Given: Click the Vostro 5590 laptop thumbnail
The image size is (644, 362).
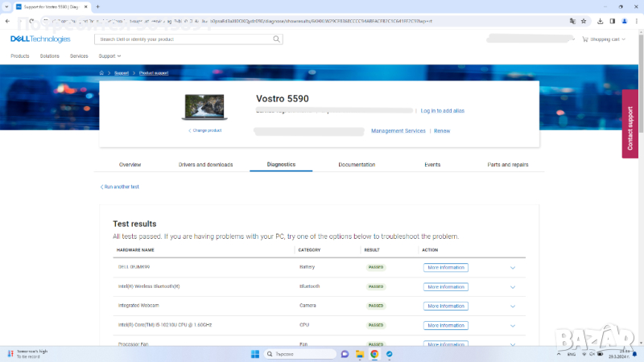Looking at the screenshot, I should click(205, 108).
